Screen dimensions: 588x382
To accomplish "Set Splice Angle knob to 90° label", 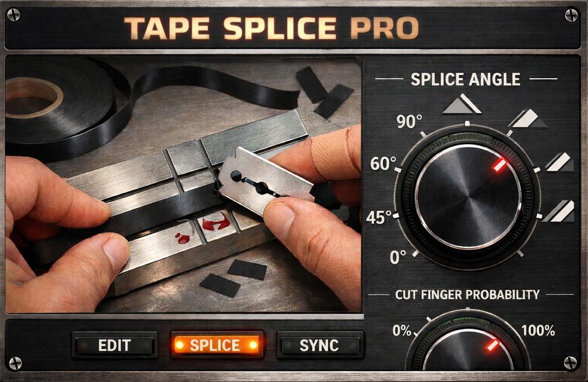I will [x=409, y=122].
